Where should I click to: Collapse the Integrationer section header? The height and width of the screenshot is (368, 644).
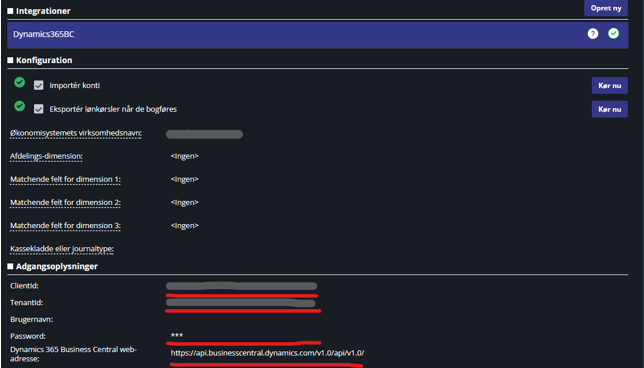(x=39, y=11)
